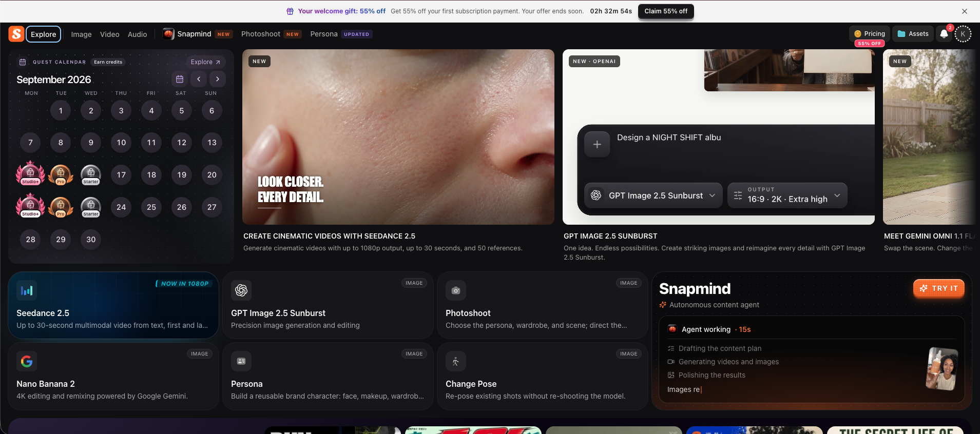This screenshot has width=980, height=434.
Task: Open the user avatar K menu
Action: coord(963,34)
